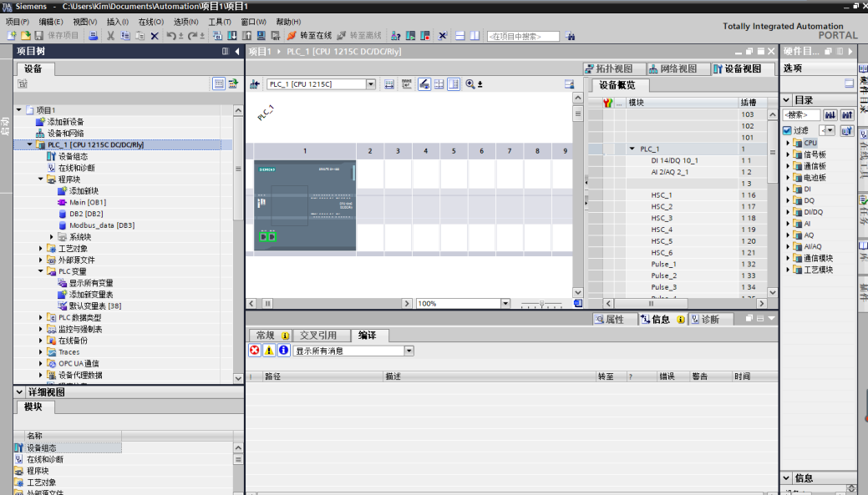Click the start simulation icon
Image resolution: width=868 pixels, height=495 pixels.
[x=261, y=35]
